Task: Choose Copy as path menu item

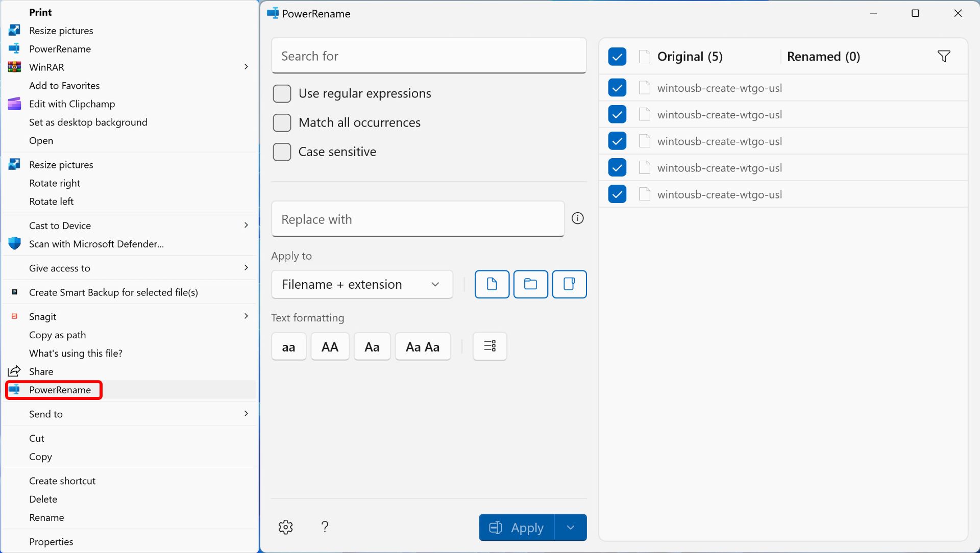Action: (57, 335)
